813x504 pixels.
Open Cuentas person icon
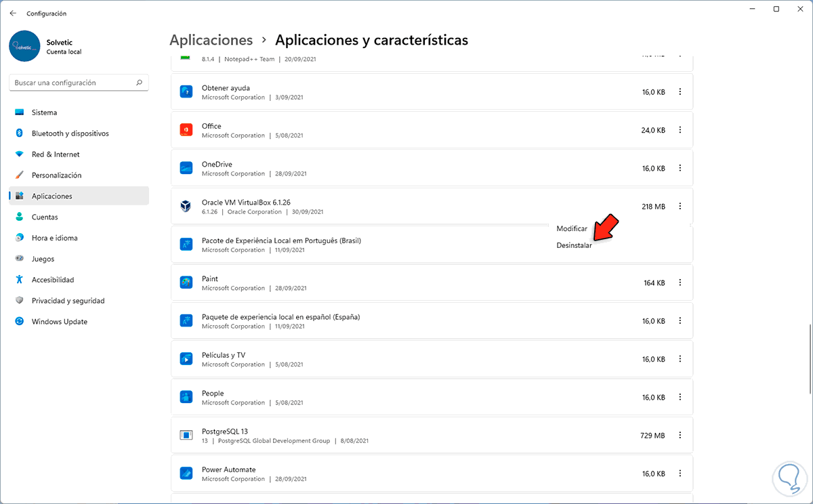click(x=20, y=217)
